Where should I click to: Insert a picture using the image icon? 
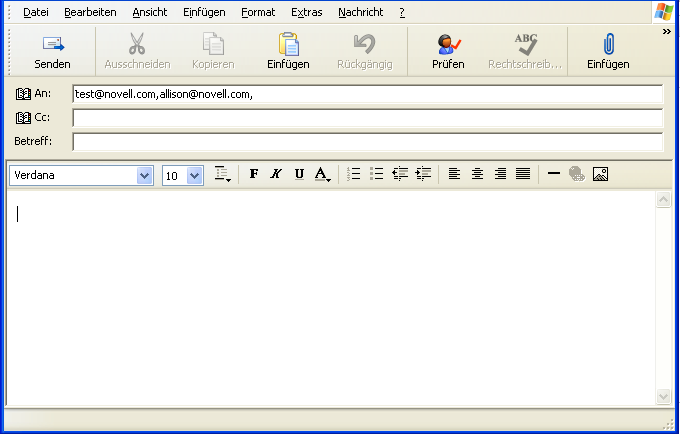[600, 174]
